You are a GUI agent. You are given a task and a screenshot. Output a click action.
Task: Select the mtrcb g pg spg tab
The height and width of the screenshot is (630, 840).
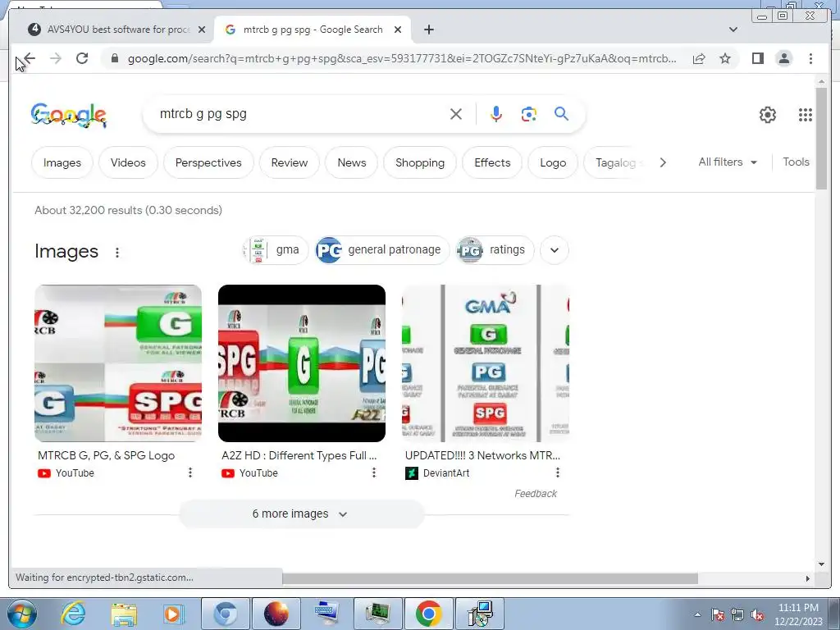tap(313, 30)
